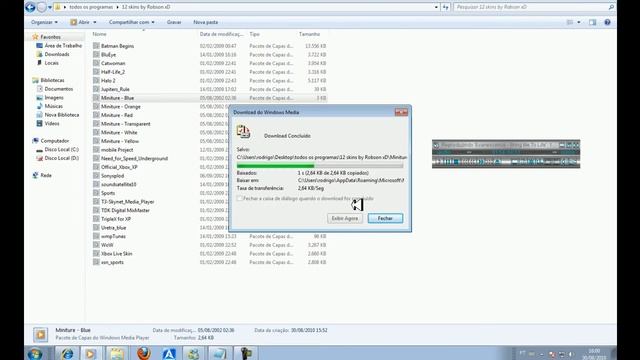Click the refresh button next to address bar
Screen dimensions: 640x360
pos(445,7)
